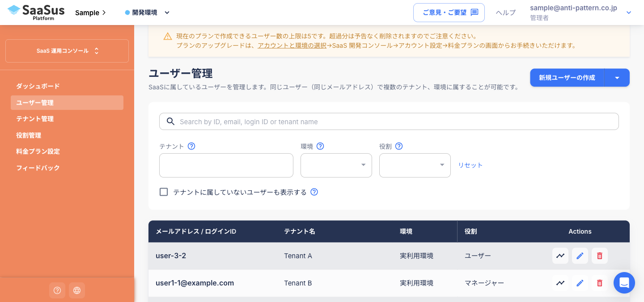This screenshot has height=302, width=644.
Task: Open the edit pencil icon for user-3-2
Action: 580,256
